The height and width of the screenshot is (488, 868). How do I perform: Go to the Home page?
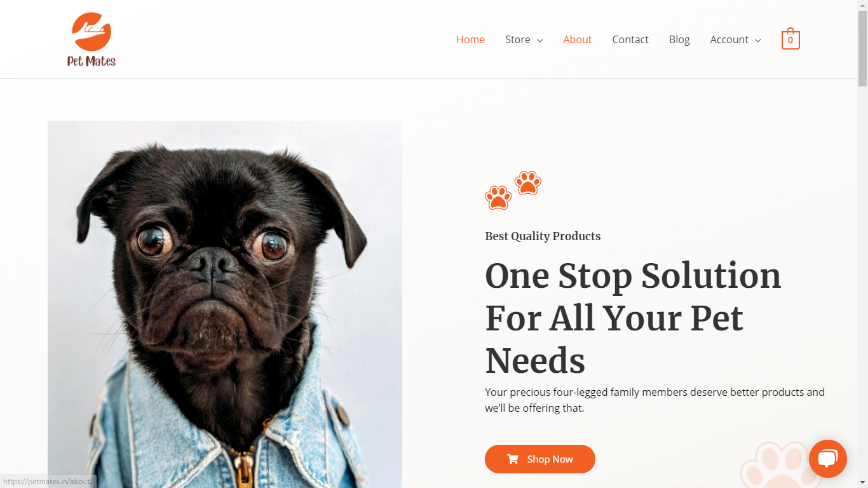click(470, 39)
